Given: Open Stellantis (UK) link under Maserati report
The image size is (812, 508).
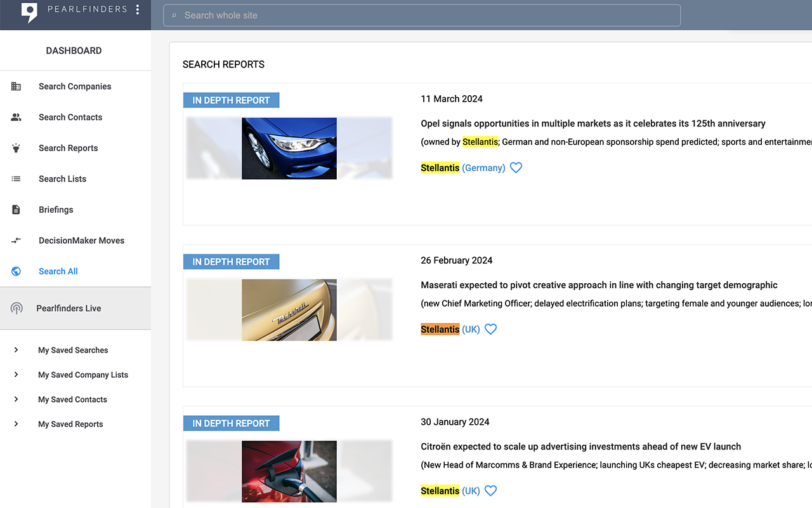Looking at the screenshot, I should tap(450, 330).
